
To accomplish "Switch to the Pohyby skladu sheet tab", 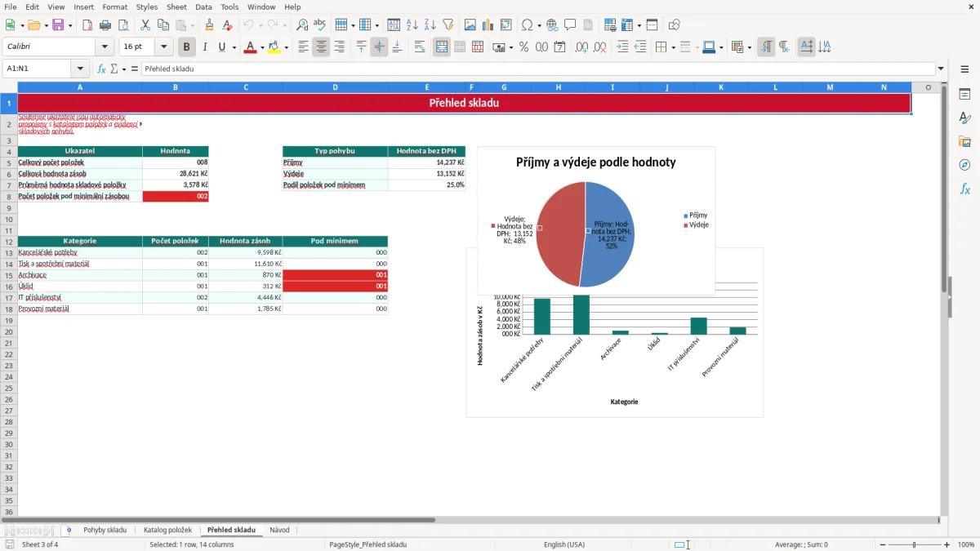I will 105,530.
